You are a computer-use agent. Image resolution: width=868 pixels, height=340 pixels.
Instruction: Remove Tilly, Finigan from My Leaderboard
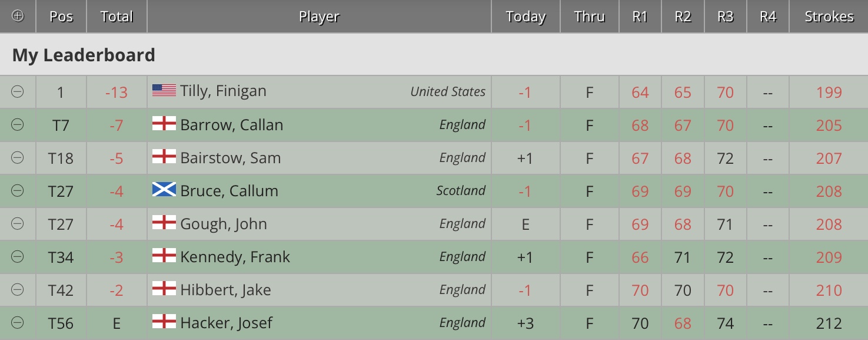click(18, 91)
